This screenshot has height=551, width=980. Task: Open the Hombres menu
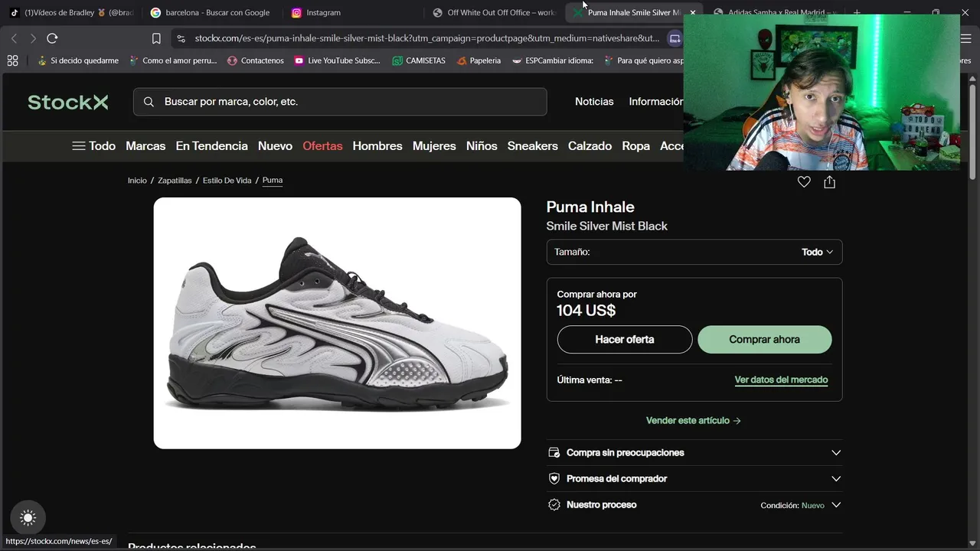click(377, 145)
